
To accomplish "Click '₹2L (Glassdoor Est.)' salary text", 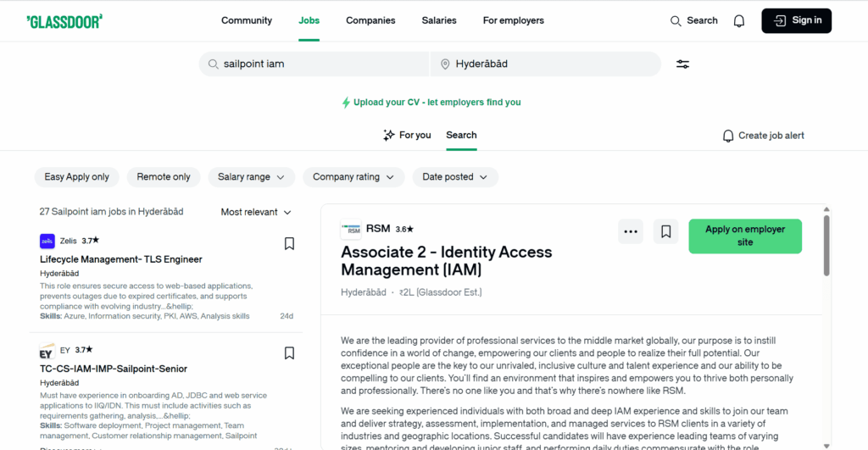I will [441, 292].
